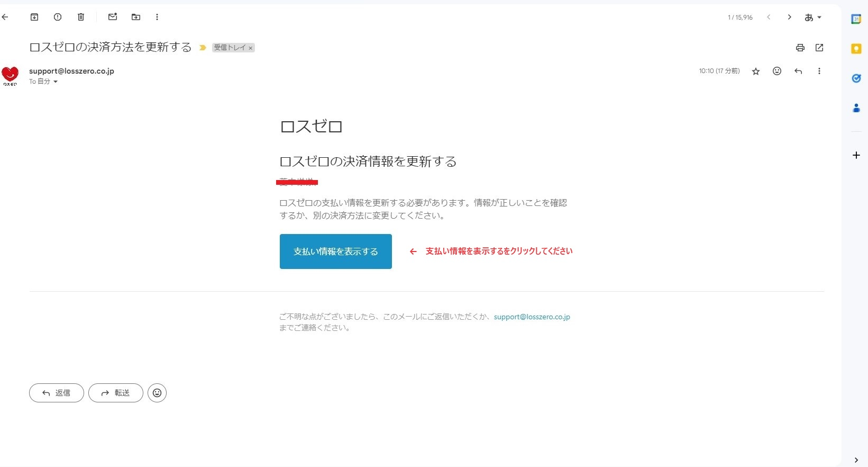Image resolution: width=868 pixels, height=467 pixels.
Task: Click the 返信 reply button
Action: click(x=57, y=393)
